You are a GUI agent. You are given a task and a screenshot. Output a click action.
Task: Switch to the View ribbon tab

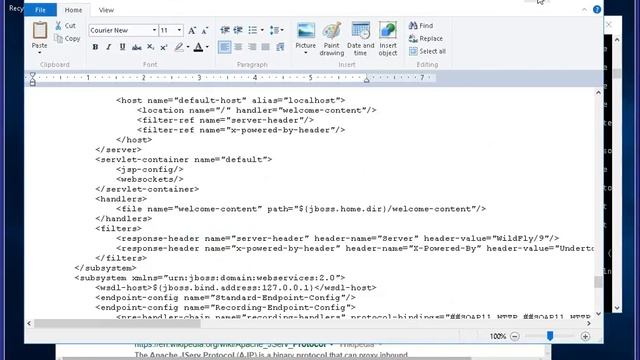(x=106, y=10)
